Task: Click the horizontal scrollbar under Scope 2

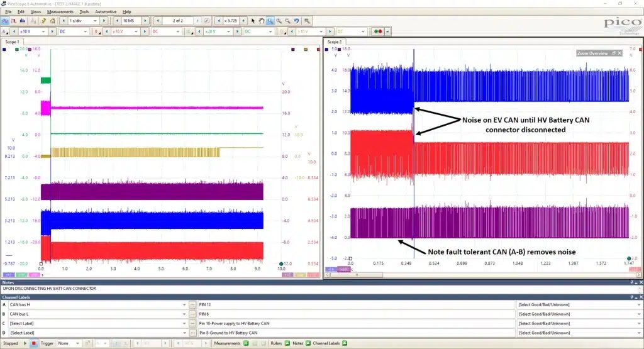Action: point(482,275)
